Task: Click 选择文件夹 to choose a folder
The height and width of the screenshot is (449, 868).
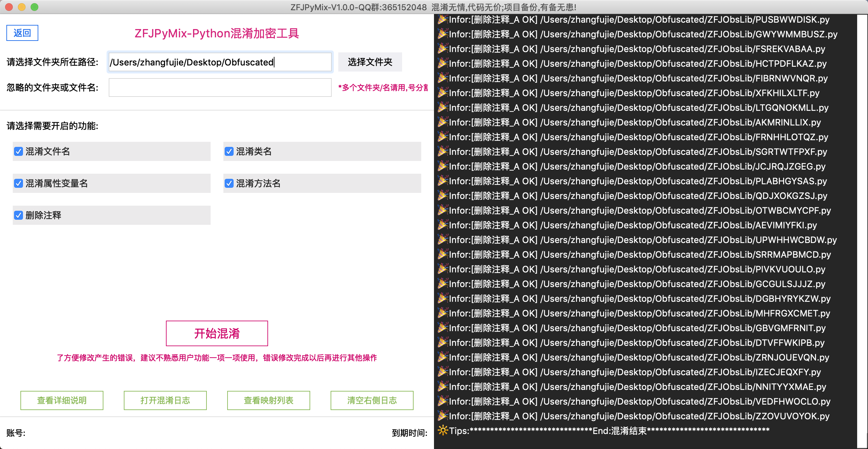Action: tap(370, 62)
